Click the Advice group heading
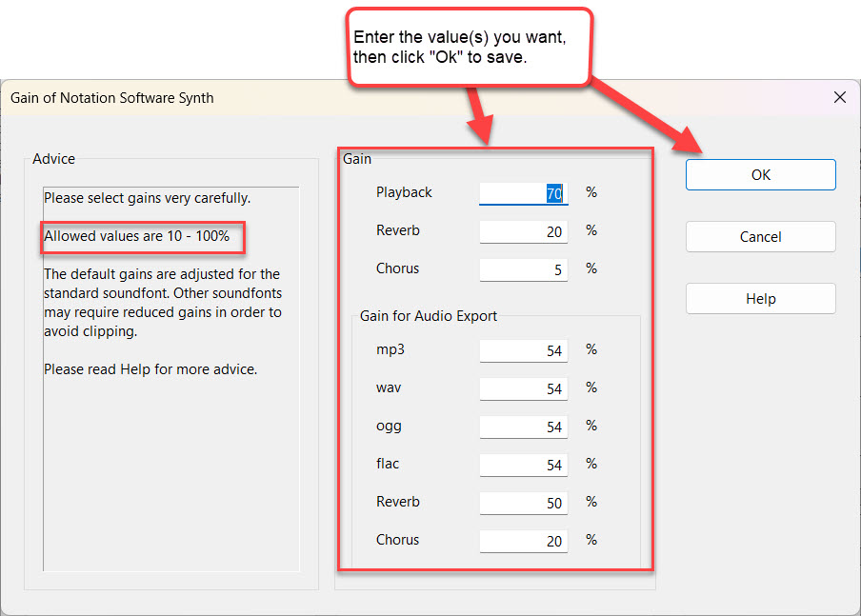Image resolution: width=861 pixels, height=616 pixels. [x=53, y=159]
